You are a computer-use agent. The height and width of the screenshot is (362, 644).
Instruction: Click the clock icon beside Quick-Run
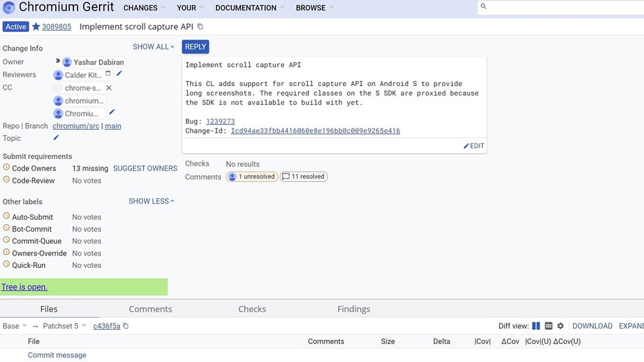click(7, 264)
